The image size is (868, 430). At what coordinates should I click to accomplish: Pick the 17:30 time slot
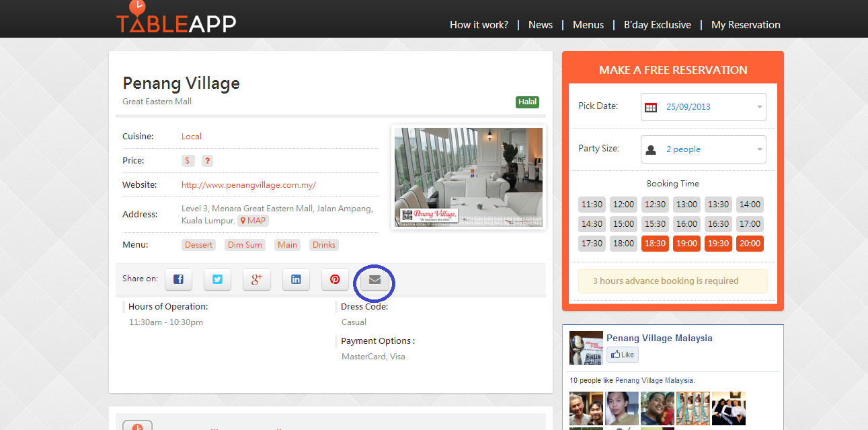tap(592, 244)
